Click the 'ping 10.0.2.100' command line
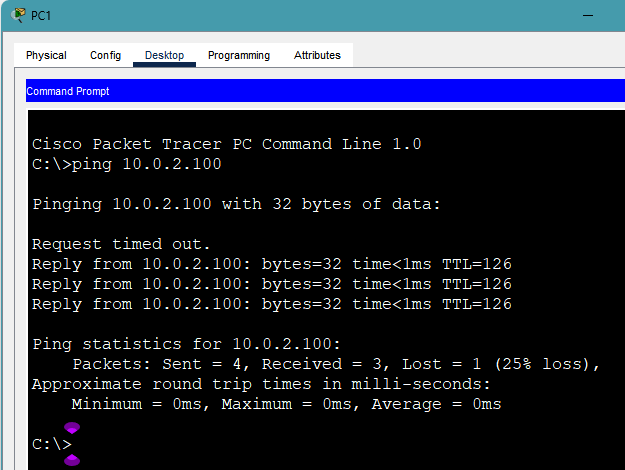This screenshot has width=625, height=470. click(127, 164)
